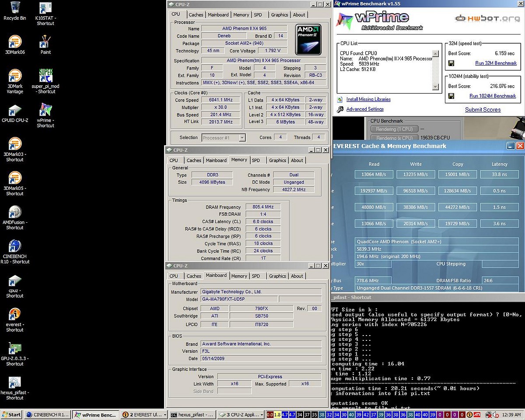
Task: Click the Windows Start button
Action: (11, 415)
